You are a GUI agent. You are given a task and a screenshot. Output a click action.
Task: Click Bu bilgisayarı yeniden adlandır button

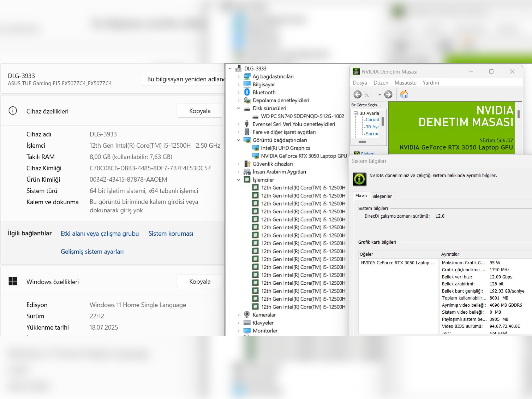tap(184, 79)
